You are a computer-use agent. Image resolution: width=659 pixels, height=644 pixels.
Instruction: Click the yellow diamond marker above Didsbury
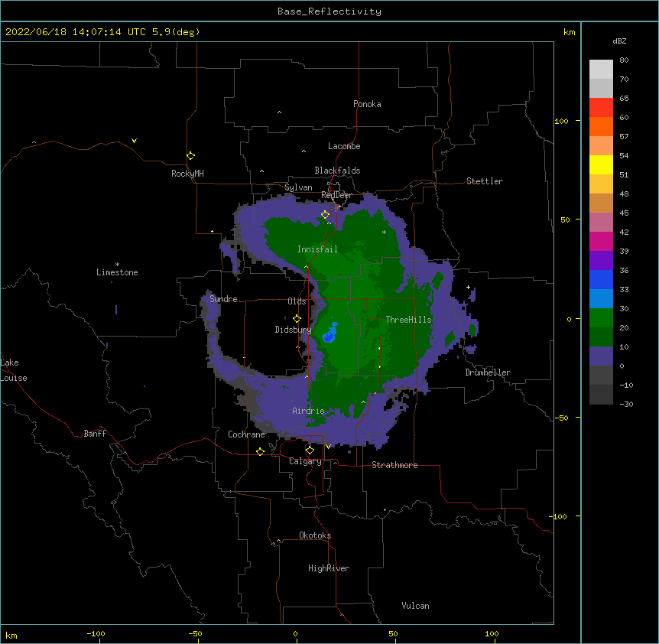(x=297, y=318)
